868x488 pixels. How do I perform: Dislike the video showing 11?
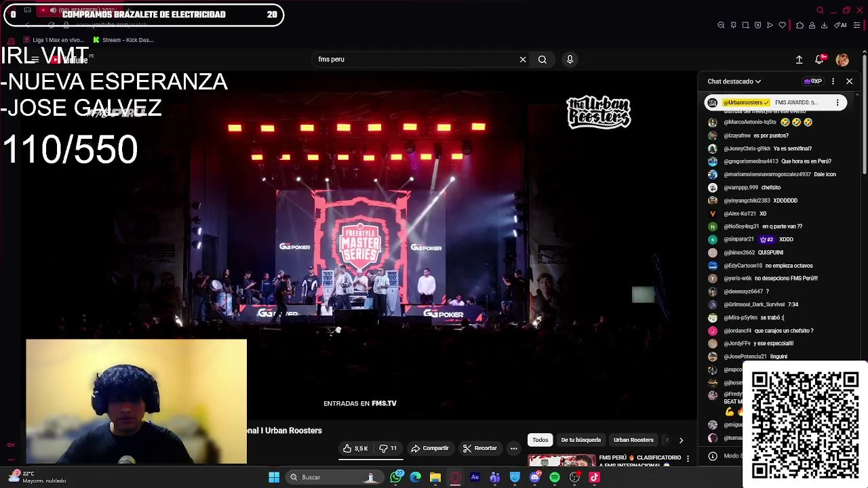click(388, 449)
